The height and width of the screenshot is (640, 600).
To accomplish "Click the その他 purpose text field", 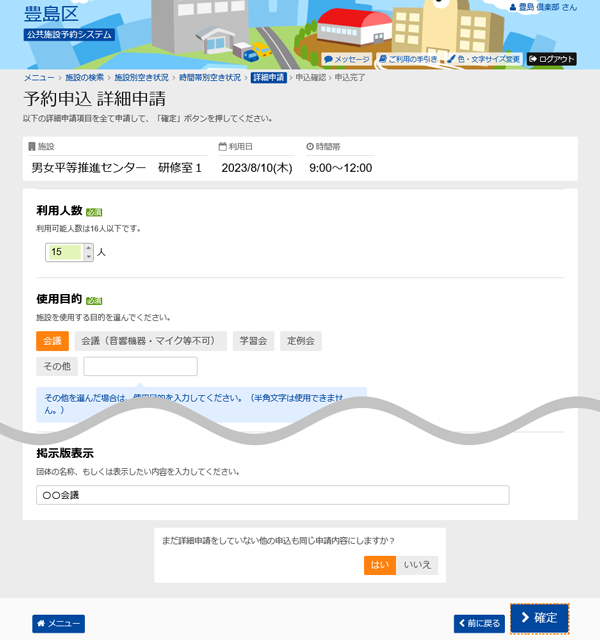I will click(140, 367).
